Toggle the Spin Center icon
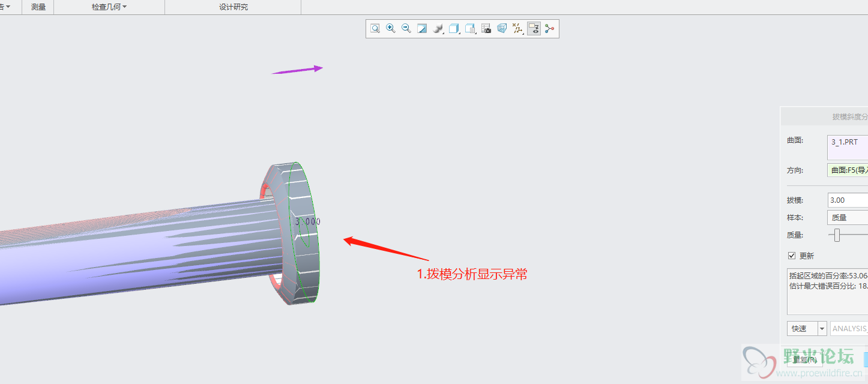868x384 pixels. pos(549,28)
